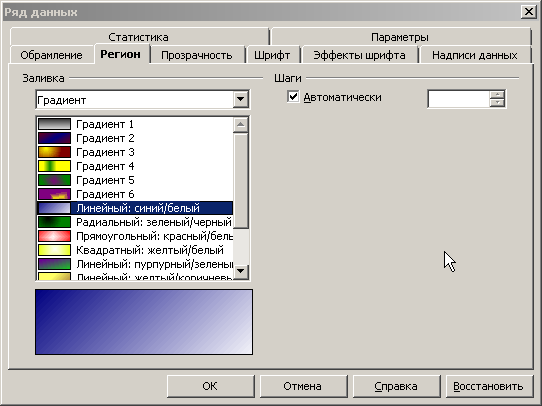Choose Градиент 2 from the gradient list

135,138
